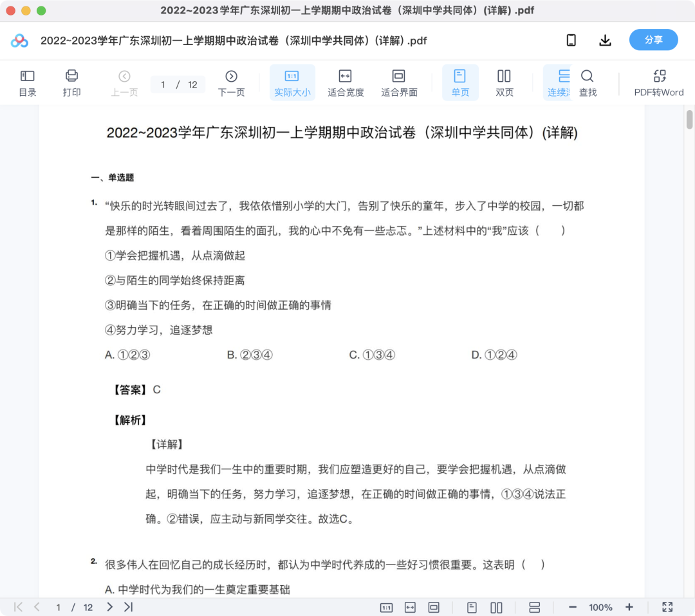Click option A. 中学时代为我们的一生奠定重要基础
This screenshot has width=695, height=616.
(x=198, y=590)
